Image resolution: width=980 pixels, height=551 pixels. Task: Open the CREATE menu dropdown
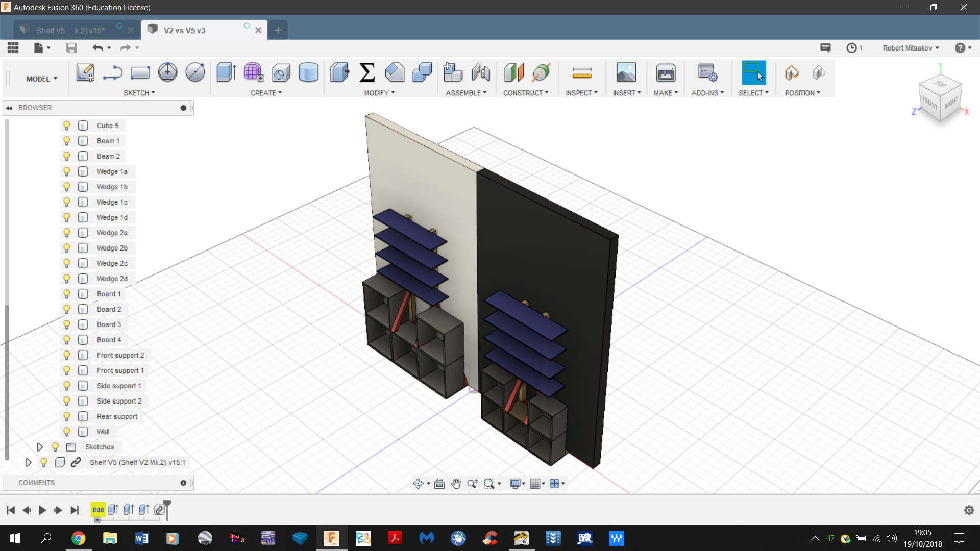266,93
